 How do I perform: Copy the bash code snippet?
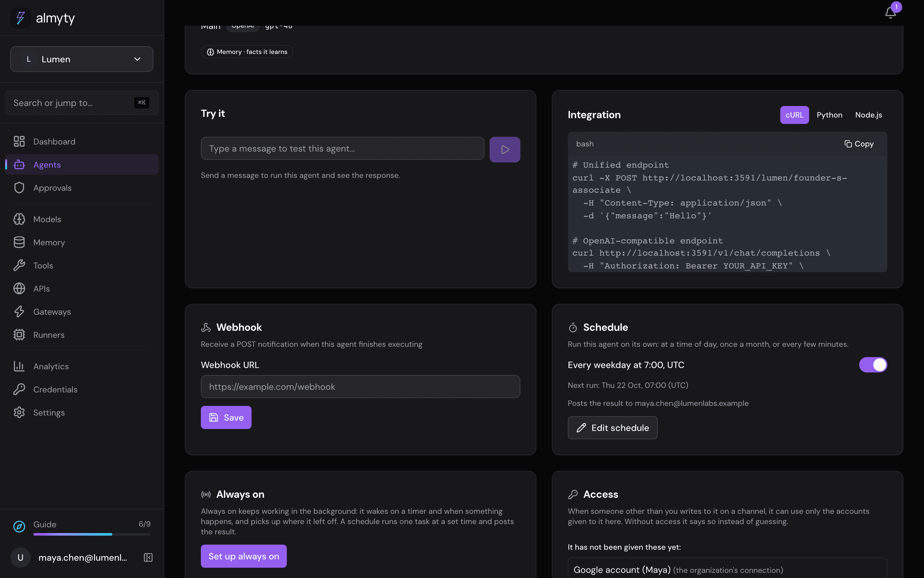[859, 144]
